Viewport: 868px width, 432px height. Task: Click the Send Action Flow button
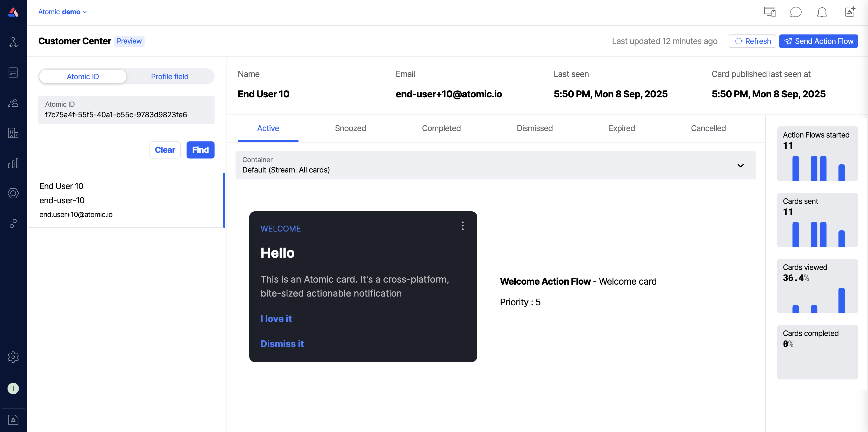click(819, 41)
